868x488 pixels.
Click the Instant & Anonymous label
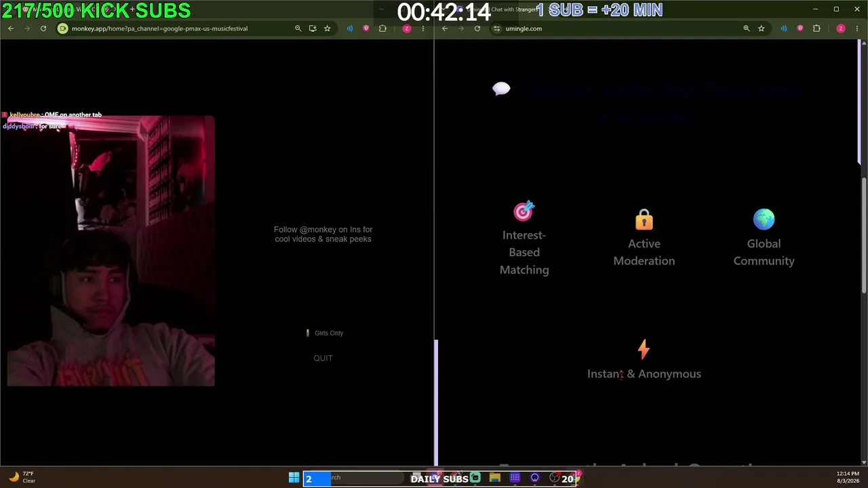point(644,373)
